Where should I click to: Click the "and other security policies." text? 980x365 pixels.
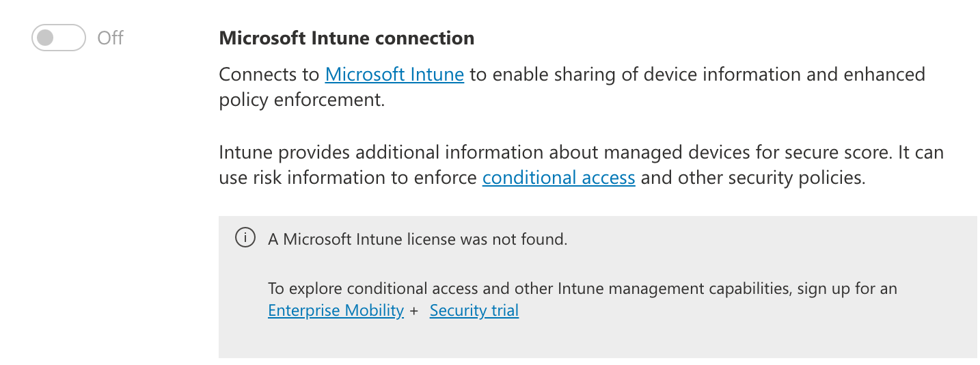(x=753, y=178)
